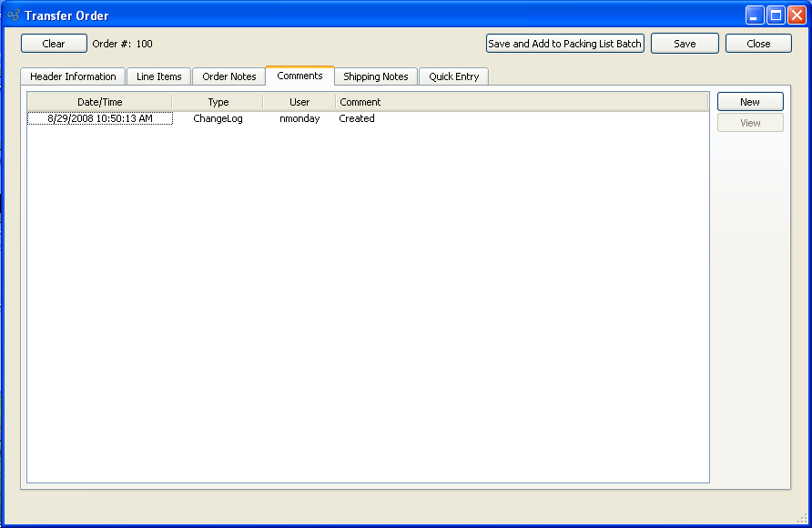Image resolution: width=812 pixels, height=528 pixels.
Task: Select the 8/29/2008 10:50:13 AM entry
Action: click(100, 118)
